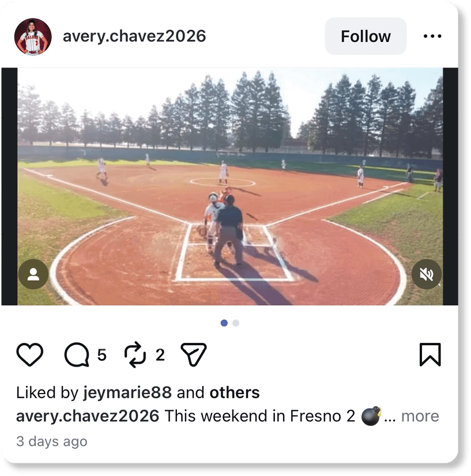The image size is (471, 476).
Task: Click the softball video to play or pause
Action: click(230, 186)
